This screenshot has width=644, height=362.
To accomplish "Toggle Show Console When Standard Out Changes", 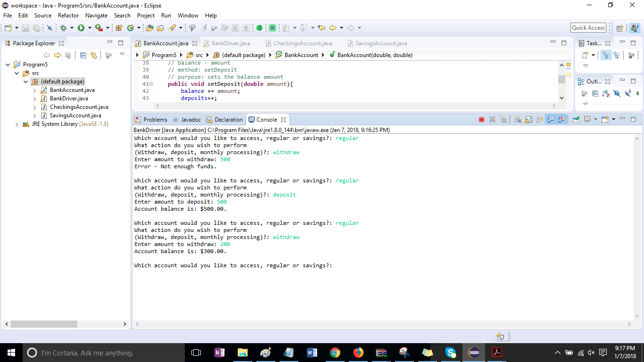I will point(550,120).
